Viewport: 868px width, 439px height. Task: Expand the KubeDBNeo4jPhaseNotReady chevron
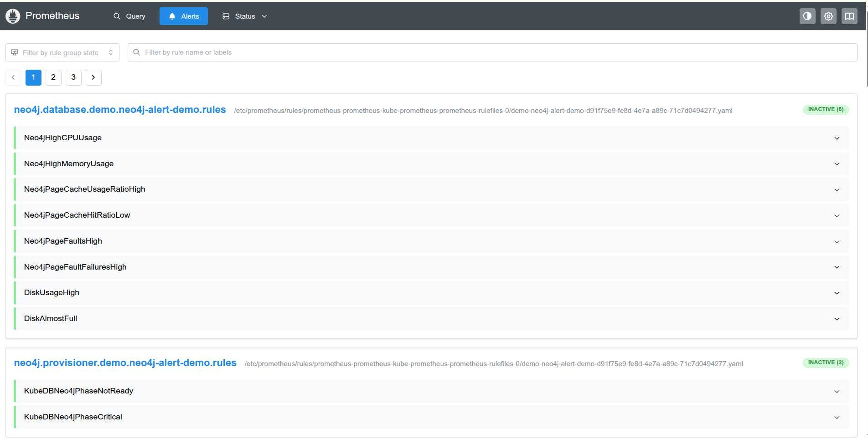pyautogui.click(x=837, y=391)
